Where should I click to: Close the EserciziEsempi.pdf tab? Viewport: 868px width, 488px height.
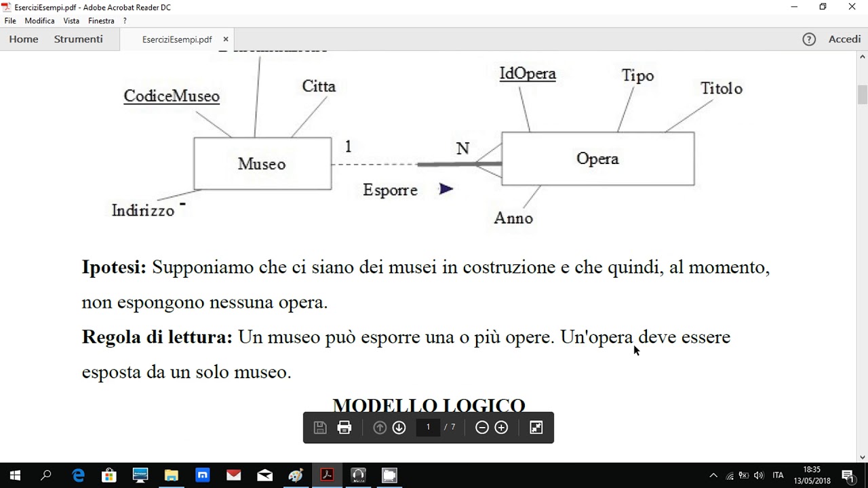point(226,39)
